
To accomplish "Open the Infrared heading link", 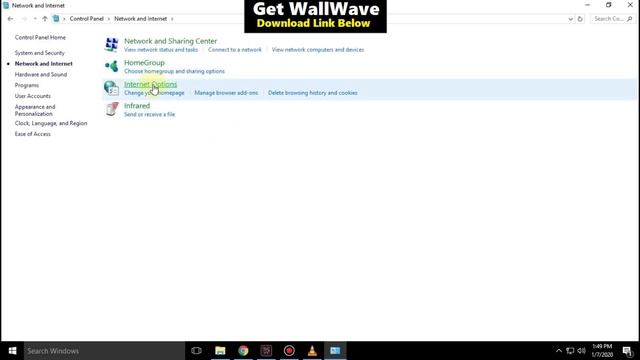I will [x=137, y=106].
